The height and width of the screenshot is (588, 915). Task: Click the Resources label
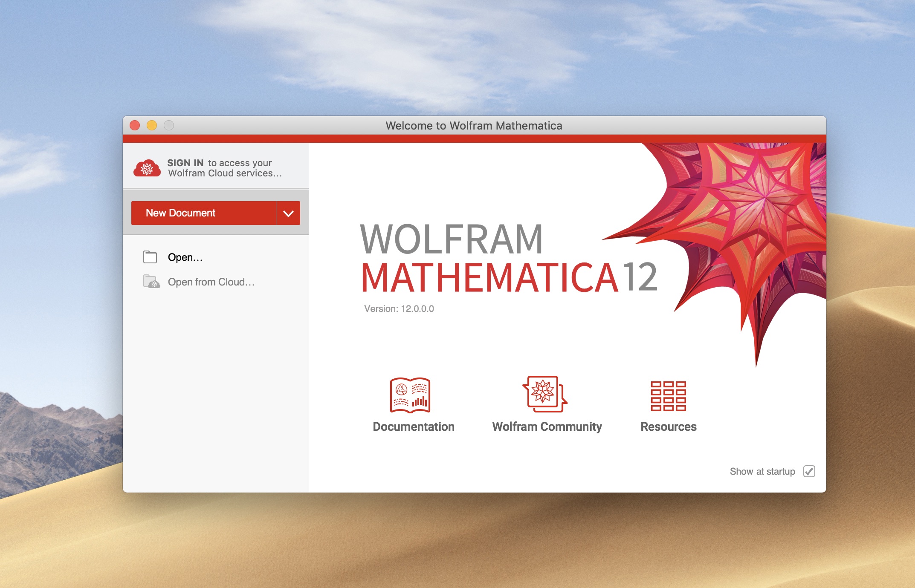point(669,427)
